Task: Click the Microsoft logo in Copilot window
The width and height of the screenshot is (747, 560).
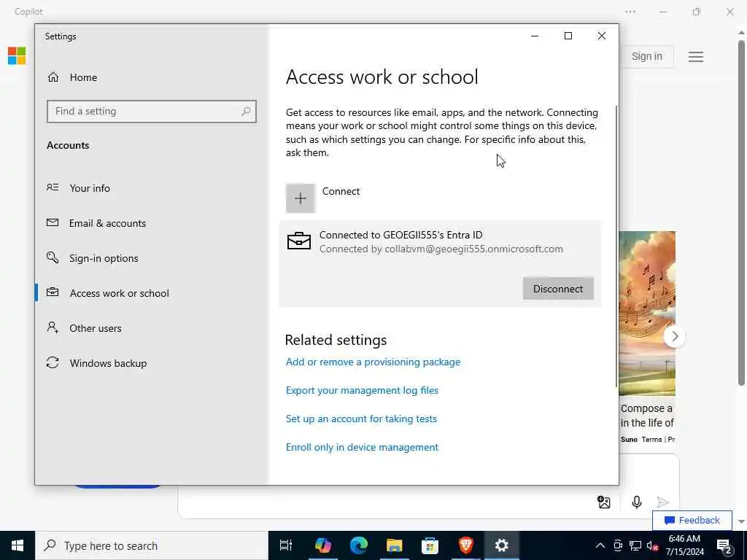Action: (x=17, y=55)
